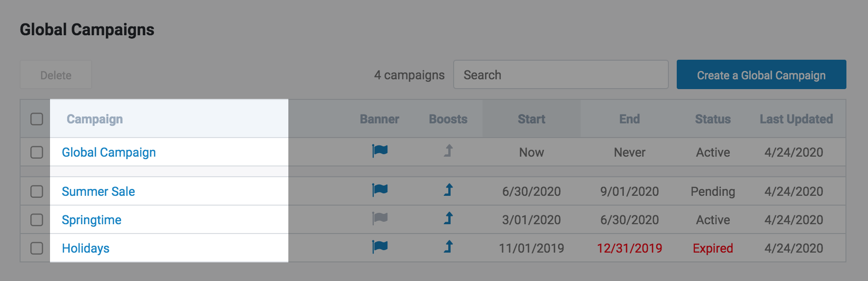Toggle the select-all checkbox in table header
The image size is (868, 281).
point(37,119)
